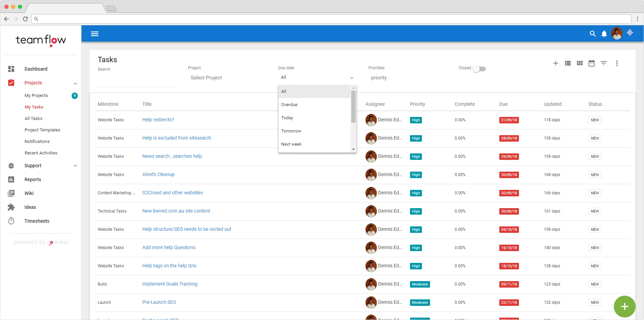Collapse the Projects section chevron
Image resolution: width=644 pixels, height=320 pixels.
click(x=75, y=83)
